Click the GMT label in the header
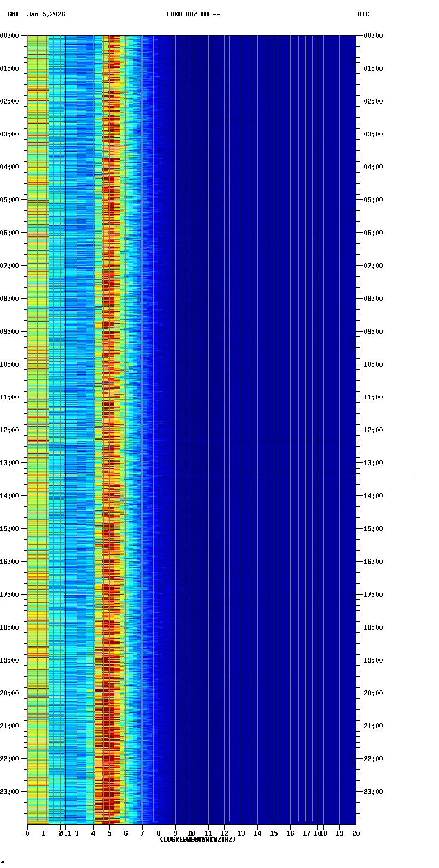The width and height of the screenshot is (439, 868). [x=13, y=14]
